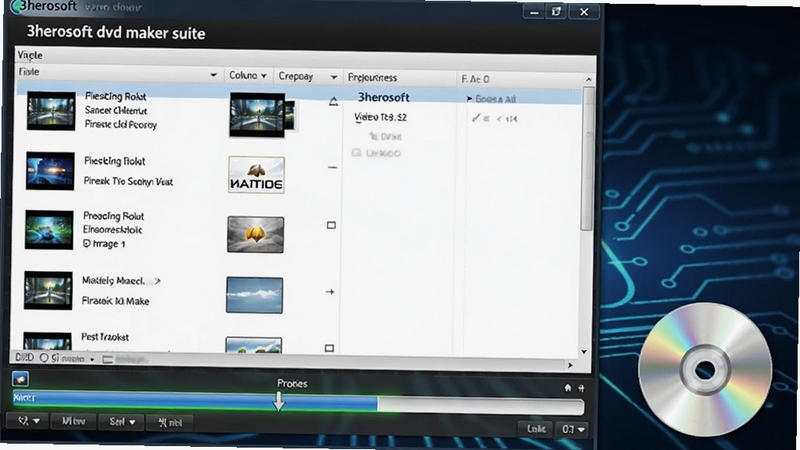Screen dimensions: 800x450
Task: Open the Vigile menu
Action: point(30,55)
